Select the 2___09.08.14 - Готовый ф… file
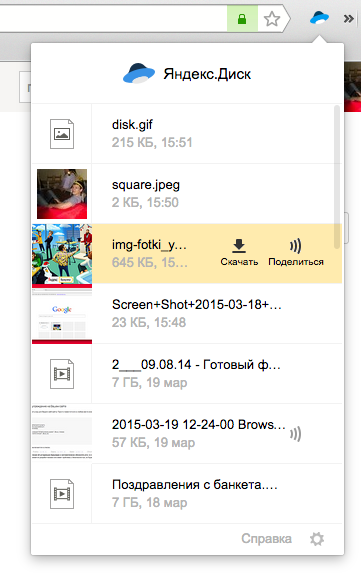Viewport: 361px width, 577px height. click(x=196, y=365)
